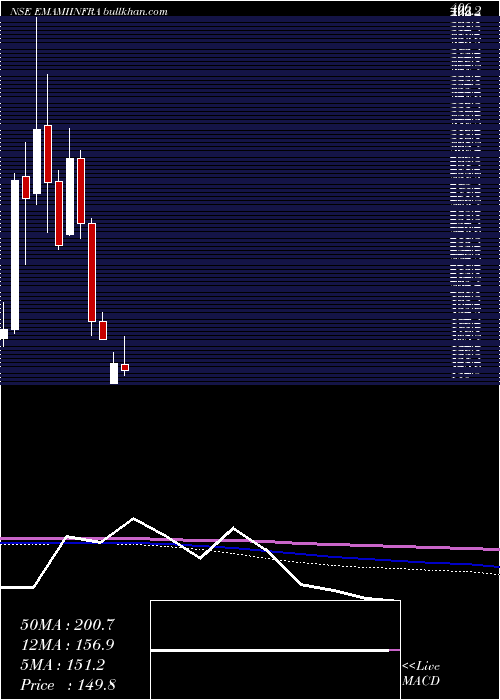Click the 50MA : 200.7 value
500x700 pixels.
[x=67, y=625]
